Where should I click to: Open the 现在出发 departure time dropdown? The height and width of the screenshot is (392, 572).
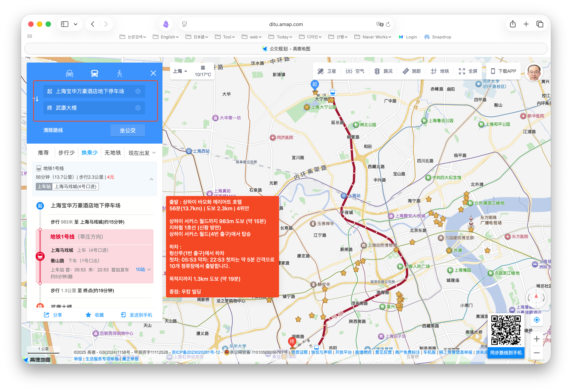142,153
